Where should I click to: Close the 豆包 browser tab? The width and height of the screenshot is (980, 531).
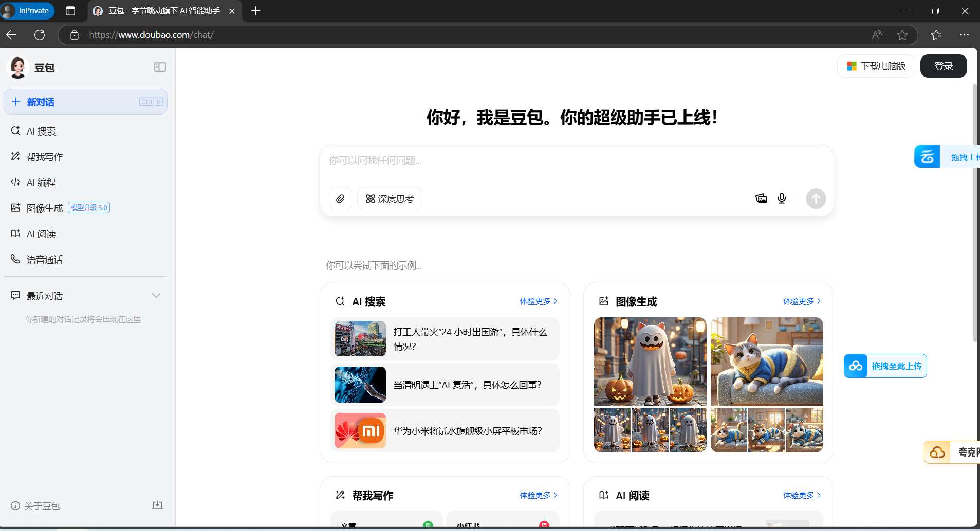[x=232, y=11]
